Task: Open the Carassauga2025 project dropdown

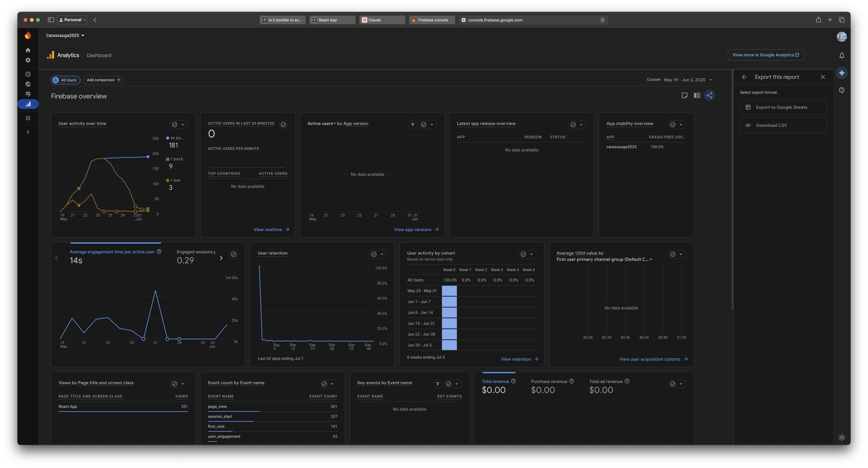Action: [65, 35]
